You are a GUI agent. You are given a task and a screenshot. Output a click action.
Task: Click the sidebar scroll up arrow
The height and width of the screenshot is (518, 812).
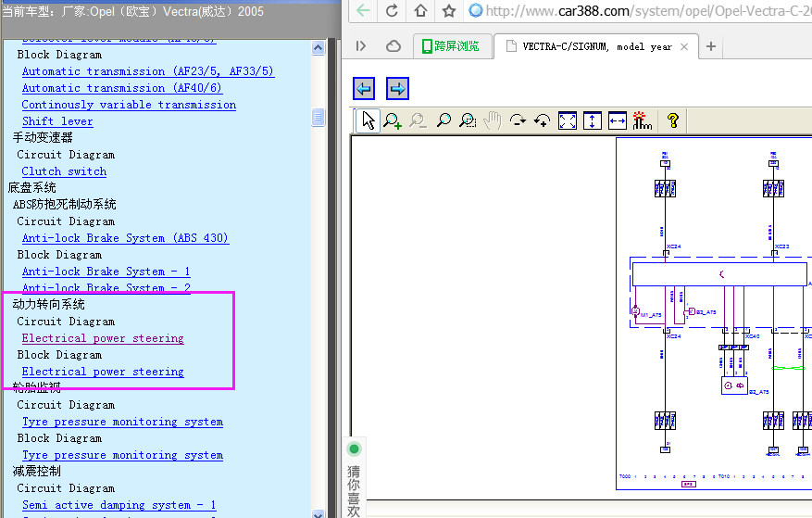coord(318,47)
